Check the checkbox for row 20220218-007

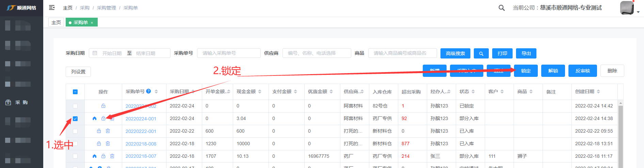click(x=75, y=156)
